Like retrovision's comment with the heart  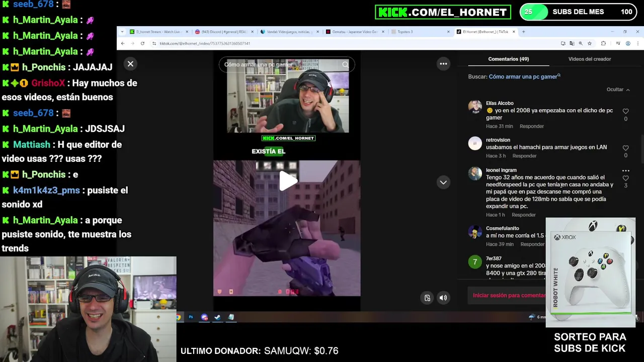click(625, 148)
